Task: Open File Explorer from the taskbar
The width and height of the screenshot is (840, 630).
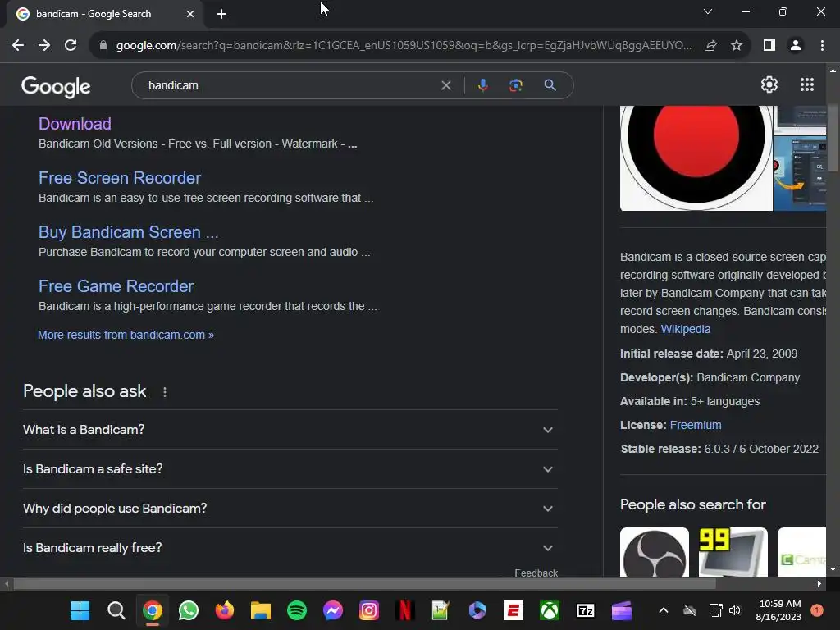Action: pyautogui.click(x=260, y=610)
